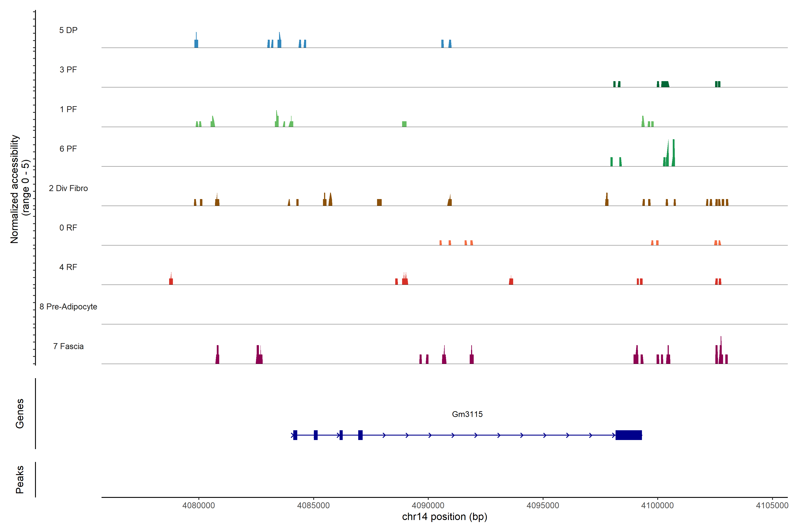
Task: Click the 4080000 axis tick label
Action: point(198,505)
